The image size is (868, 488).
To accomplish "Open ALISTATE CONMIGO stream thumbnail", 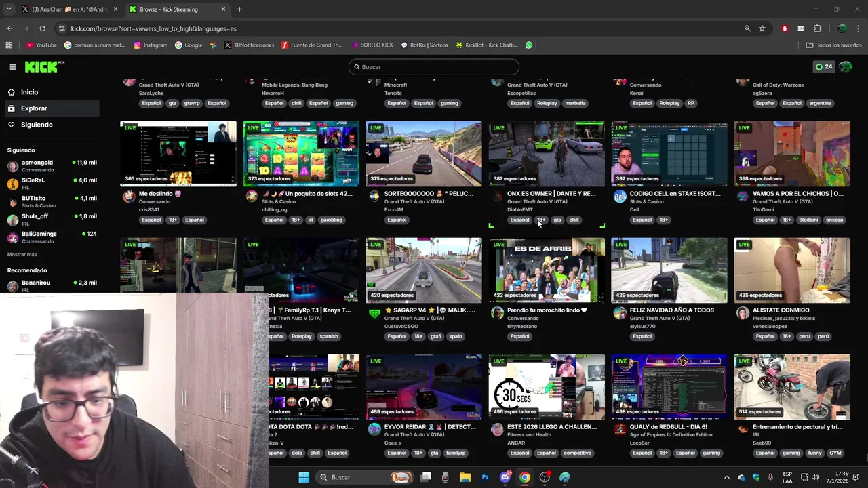I will click(x=792, y=270).
